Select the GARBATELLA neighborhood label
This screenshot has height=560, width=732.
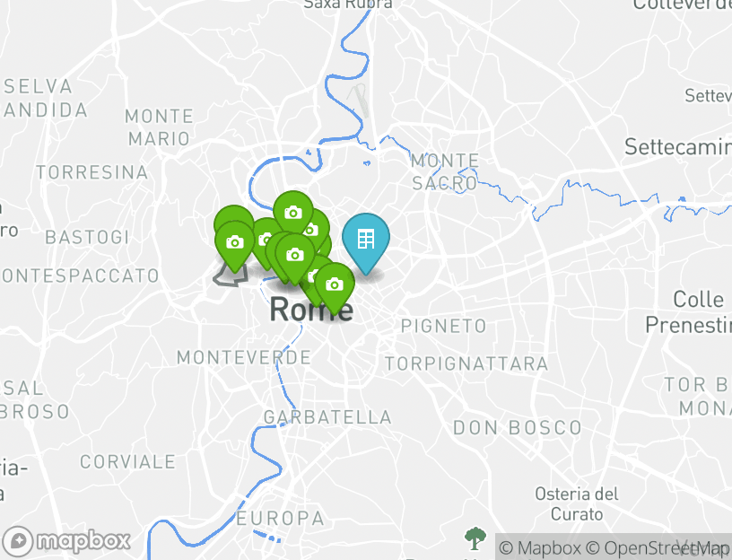[327, 417]
